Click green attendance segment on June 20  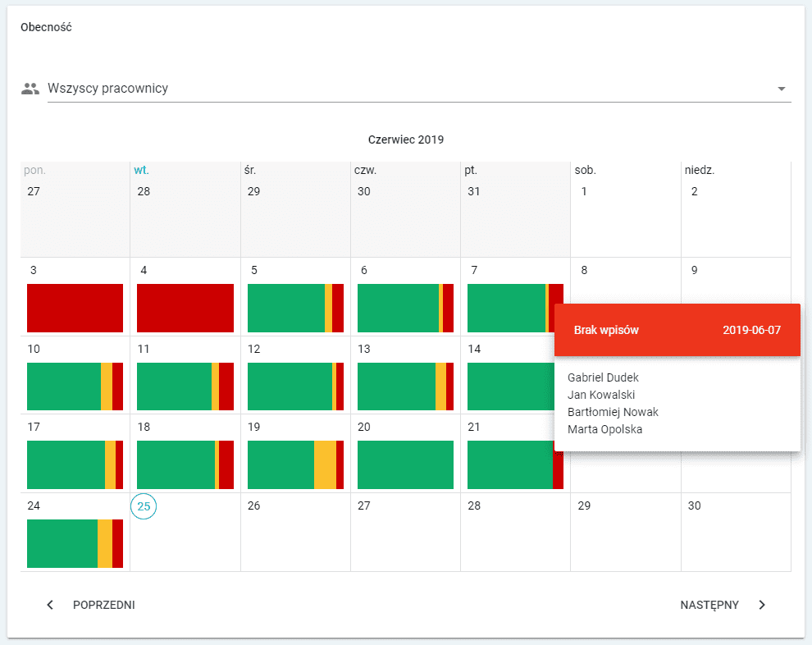click(405, 464)
